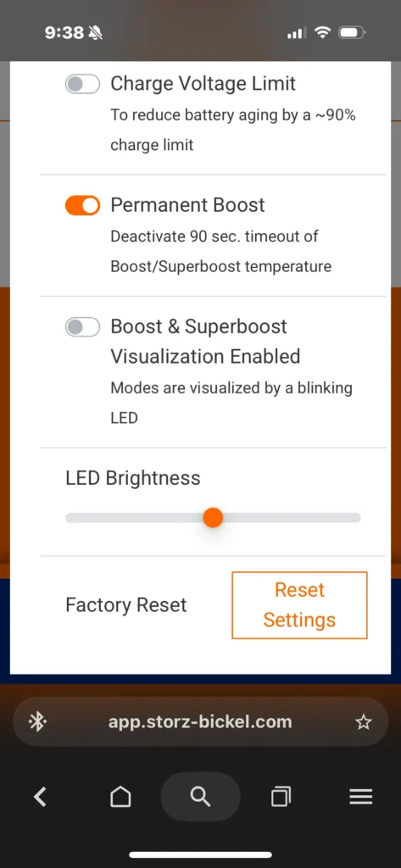The width and height of the screenshot is (401, 868).
Task: Open the browser hamburger menu
Action: pos(360,797)
